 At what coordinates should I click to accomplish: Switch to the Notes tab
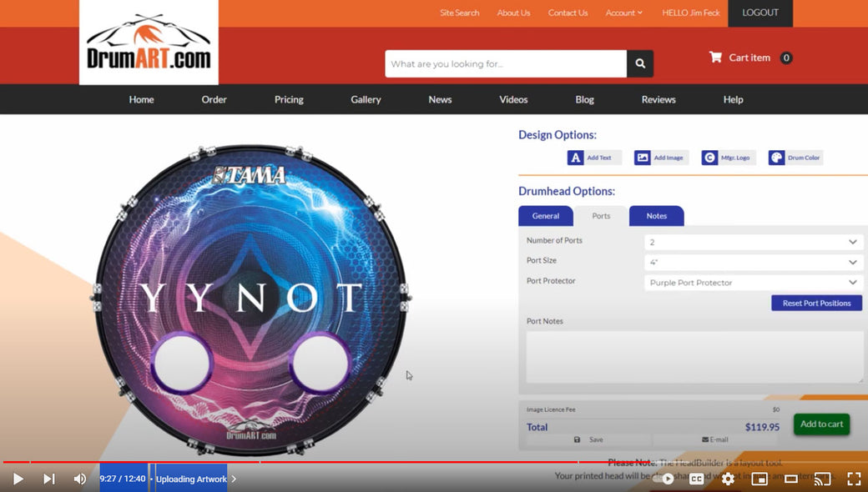click(x=657, y=216)
